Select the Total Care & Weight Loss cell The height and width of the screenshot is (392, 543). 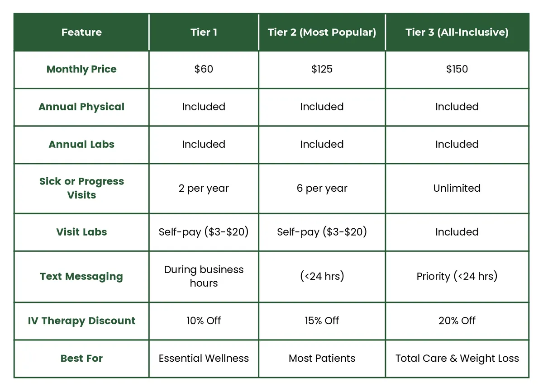click(x=457, y=359)
